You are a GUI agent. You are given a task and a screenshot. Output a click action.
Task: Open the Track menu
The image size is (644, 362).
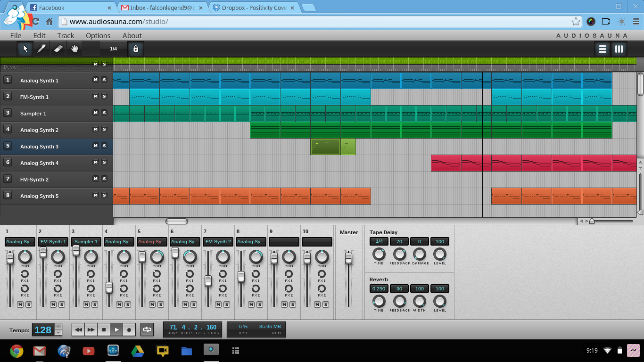(66, 35)
